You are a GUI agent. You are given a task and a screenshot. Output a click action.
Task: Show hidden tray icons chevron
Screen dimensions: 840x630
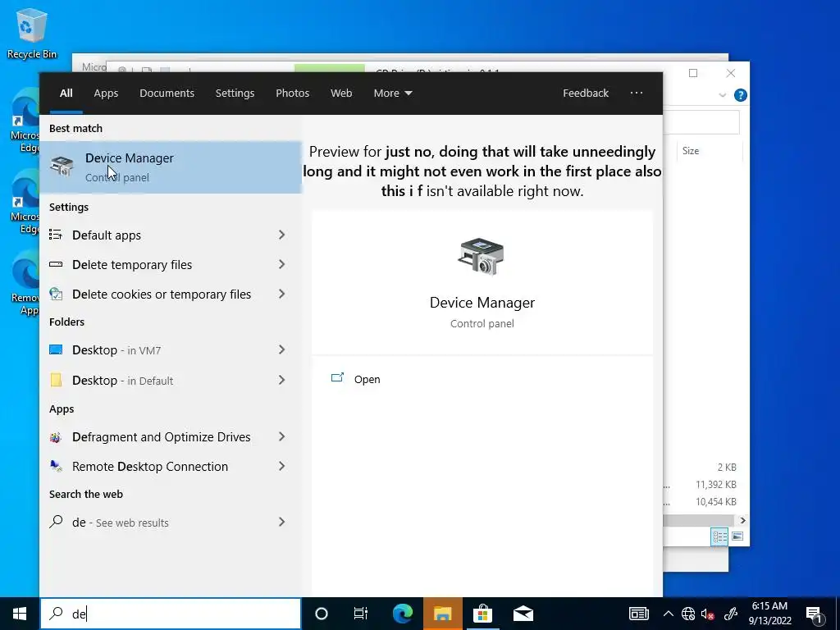tap(668, 614)
